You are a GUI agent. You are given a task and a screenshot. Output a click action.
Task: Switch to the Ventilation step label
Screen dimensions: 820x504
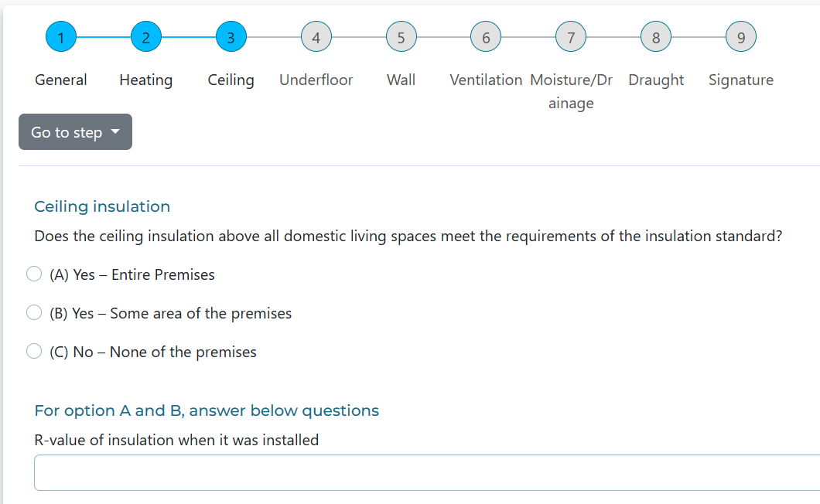click(x=486, y=80)
